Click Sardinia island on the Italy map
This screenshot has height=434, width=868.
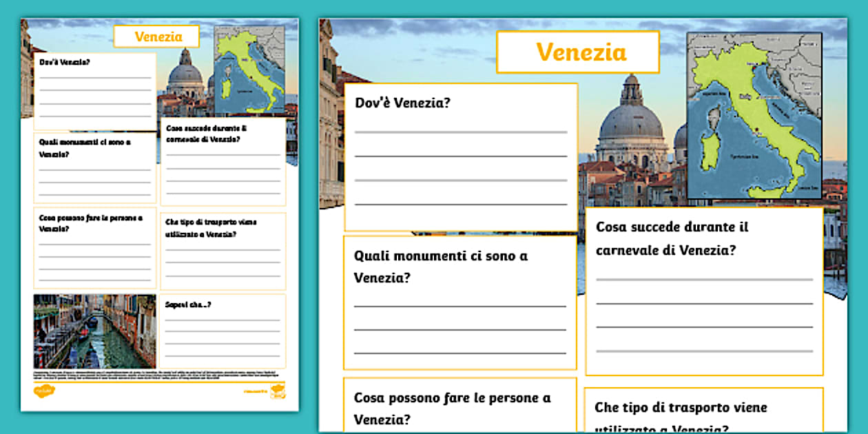tap(710, 150)
